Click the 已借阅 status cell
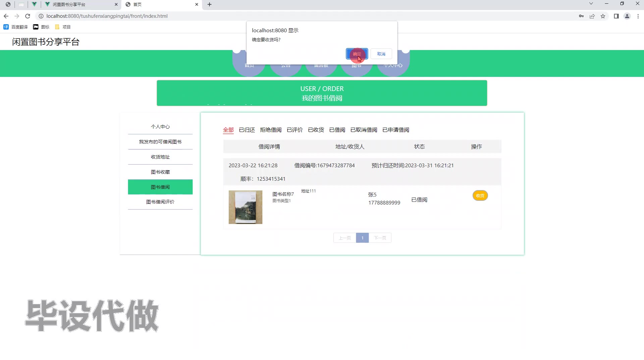644x360 pixels. pyautogui.click(x=419, y=199)
